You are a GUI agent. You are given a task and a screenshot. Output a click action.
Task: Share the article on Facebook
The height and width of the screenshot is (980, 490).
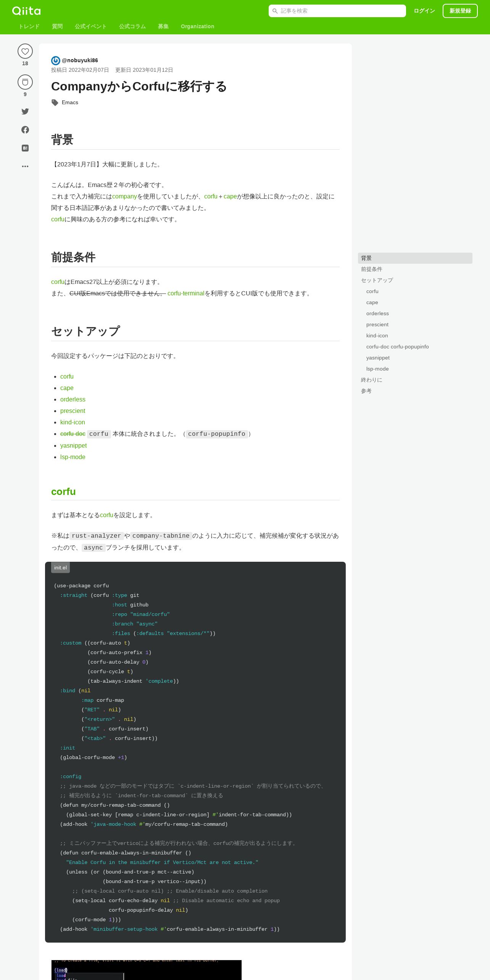[x=25, y=130]
